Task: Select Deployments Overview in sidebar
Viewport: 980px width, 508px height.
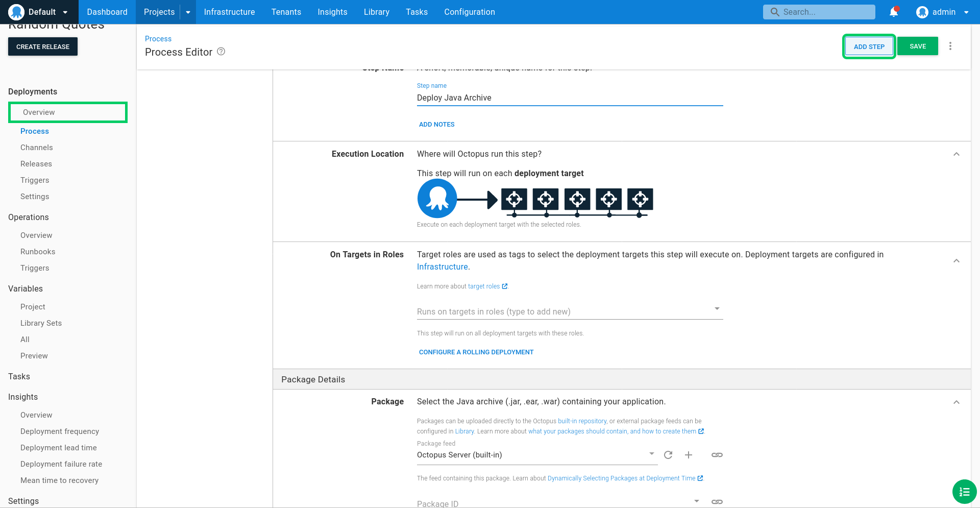Action: 68,112
